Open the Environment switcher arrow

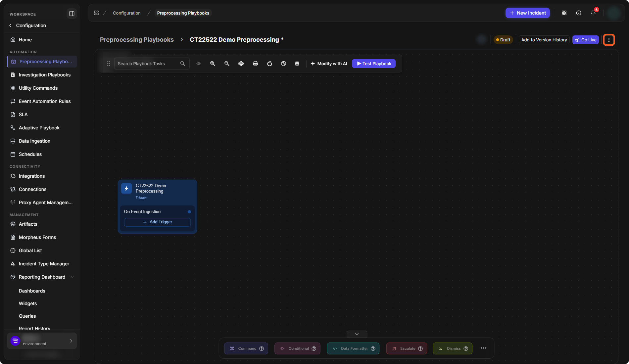[71, 341]
